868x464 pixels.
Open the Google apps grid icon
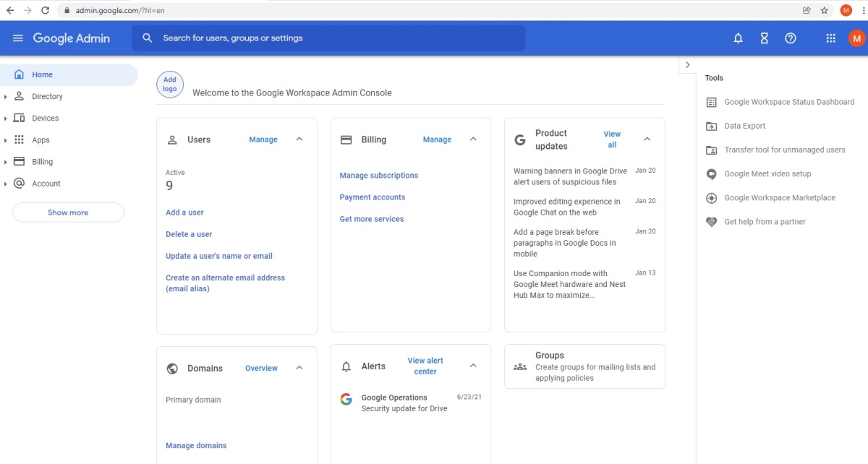830,38
